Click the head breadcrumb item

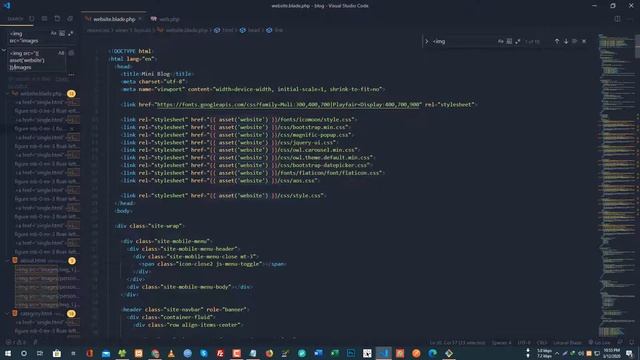pyautogui.click(x=250, y=30)
